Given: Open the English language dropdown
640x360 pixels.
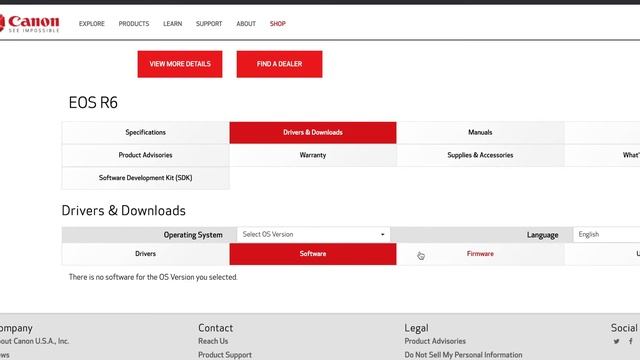Looking at the screenshot, I should tap(607, 234).
